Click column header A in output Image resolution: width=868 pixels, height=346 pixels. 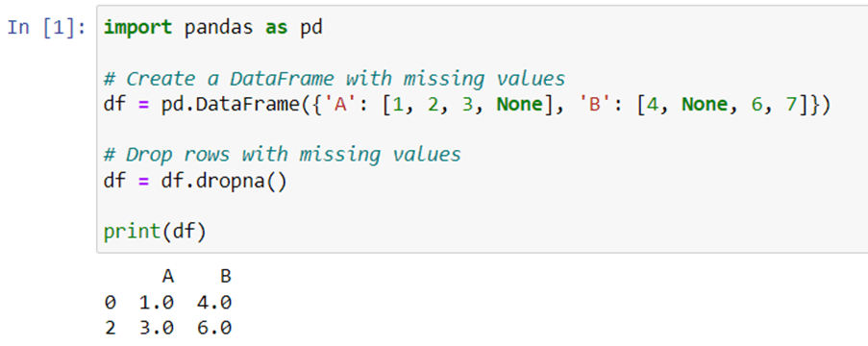pyautogui.click(x=167, y=276)
